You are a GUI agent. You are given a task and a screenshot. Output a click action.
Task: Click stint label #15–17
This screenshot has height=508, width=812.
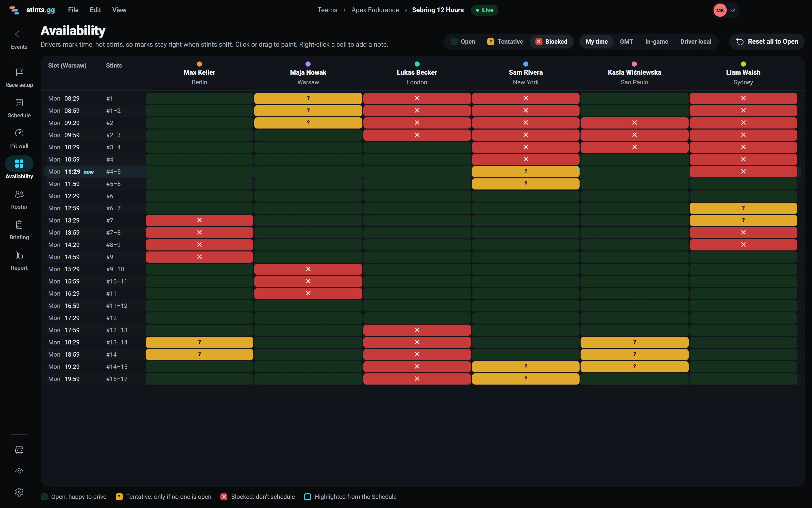click(x=117, y=379)
